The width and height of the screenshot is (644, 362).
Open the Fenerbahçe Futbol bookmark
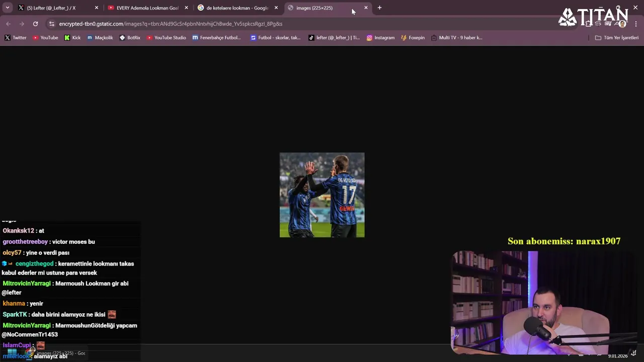pyautogui.click(x=217, y=38)
